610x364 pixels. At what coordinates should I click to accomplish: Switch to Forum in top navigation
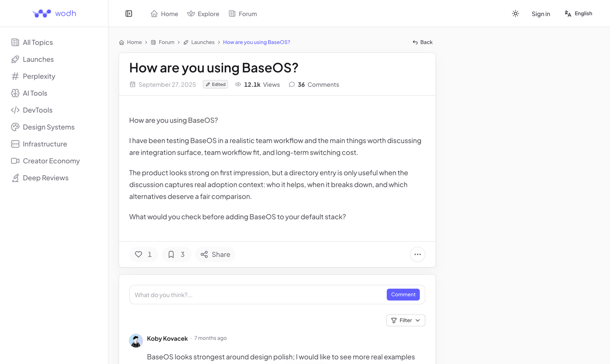click(x=243, y=14)
